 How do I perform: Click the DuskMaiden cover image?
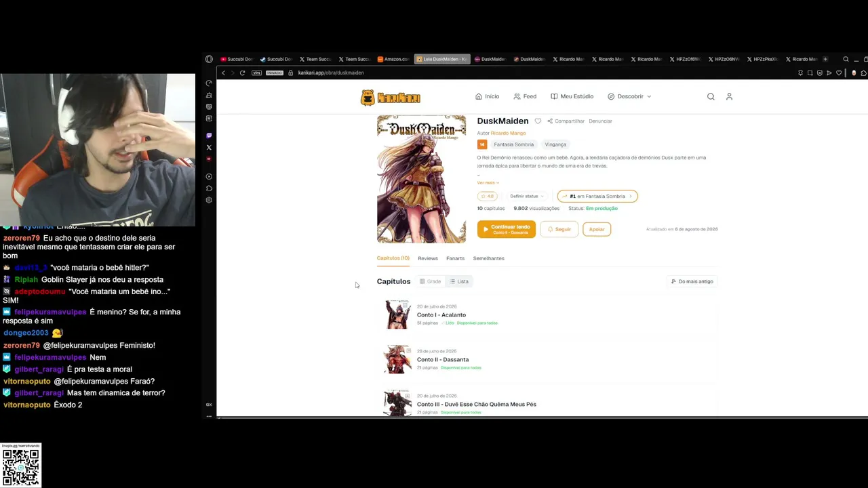[x=422, y=179]
